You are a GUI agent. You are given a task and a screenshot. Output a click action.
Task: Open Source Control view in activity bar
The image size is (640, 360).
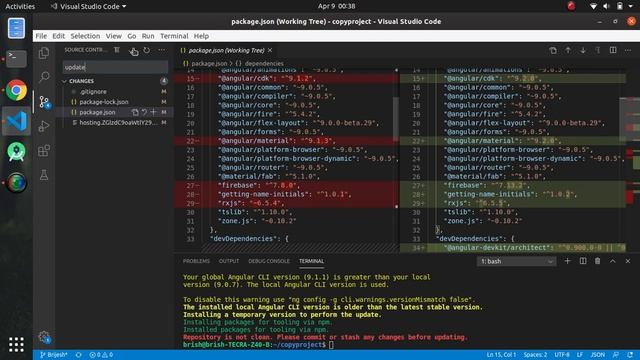pyautogui.click(x=44, y=102)
